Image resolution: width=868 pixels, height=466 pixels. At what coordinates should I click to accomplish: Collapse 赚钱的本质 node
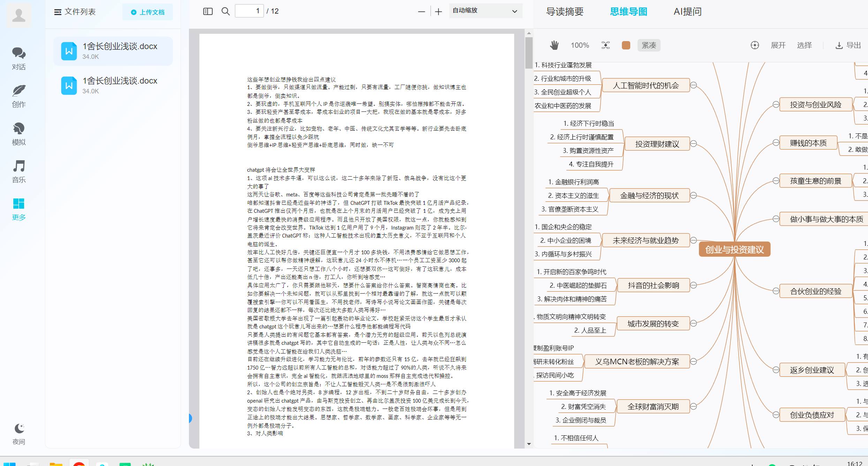tap(776, 142)
